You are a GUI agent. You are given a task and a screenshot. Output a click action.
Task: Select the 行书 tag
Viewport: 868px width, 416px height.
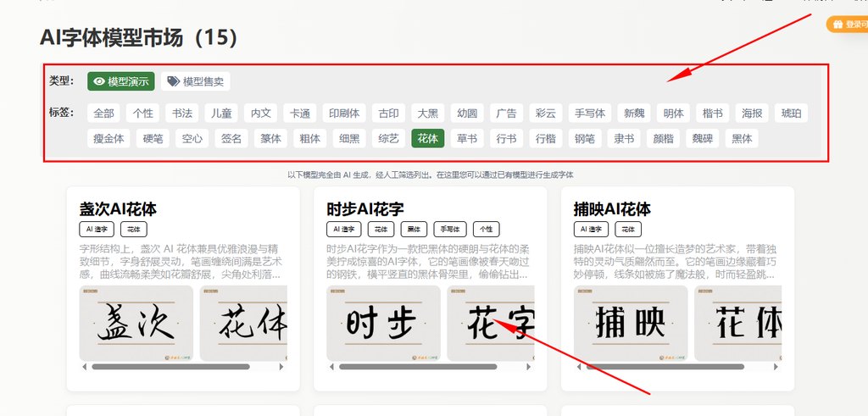tap(507, 138)
